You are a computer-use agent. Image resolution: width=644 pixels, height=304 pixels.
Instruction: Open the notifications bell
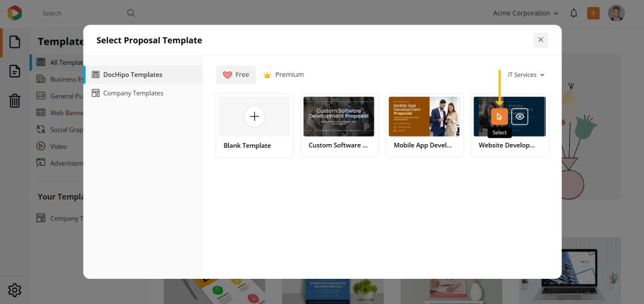pyautogui.click(x=574, y=13)
